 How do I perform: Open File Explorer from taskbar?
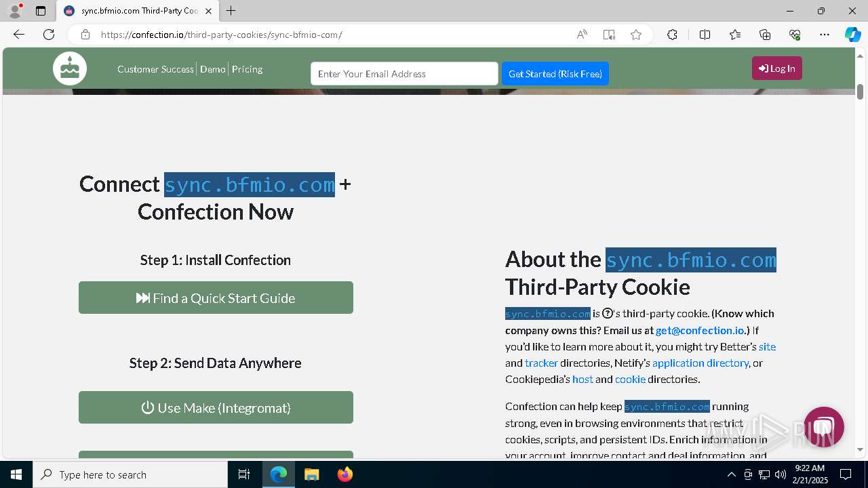click(x=311, y=474)
